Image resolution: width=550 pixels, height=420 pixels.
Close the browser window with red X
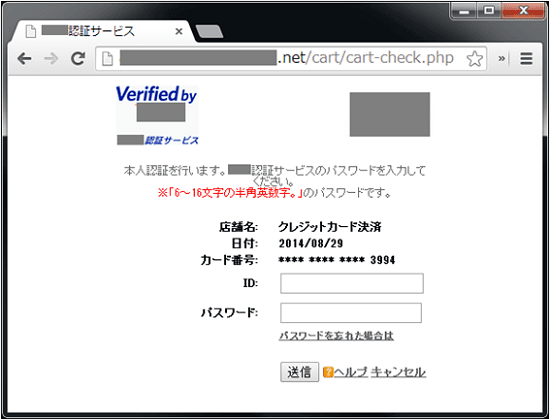(523, 11)
